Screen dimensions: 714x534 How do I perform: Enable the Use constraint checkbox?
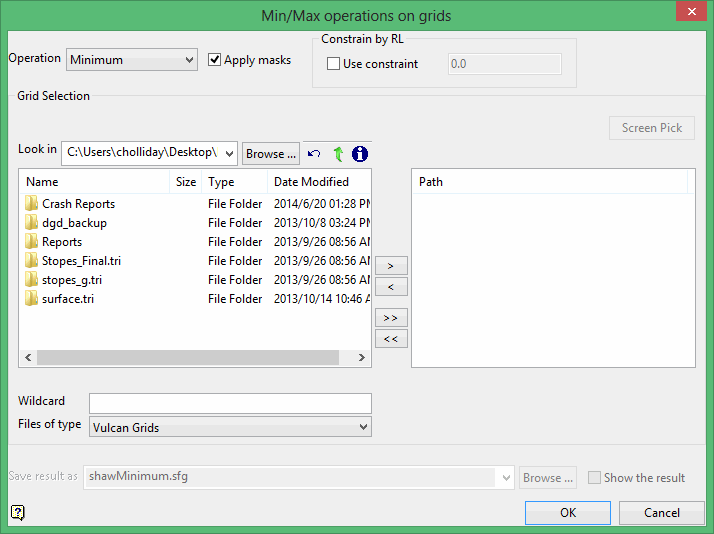[334, 64]
